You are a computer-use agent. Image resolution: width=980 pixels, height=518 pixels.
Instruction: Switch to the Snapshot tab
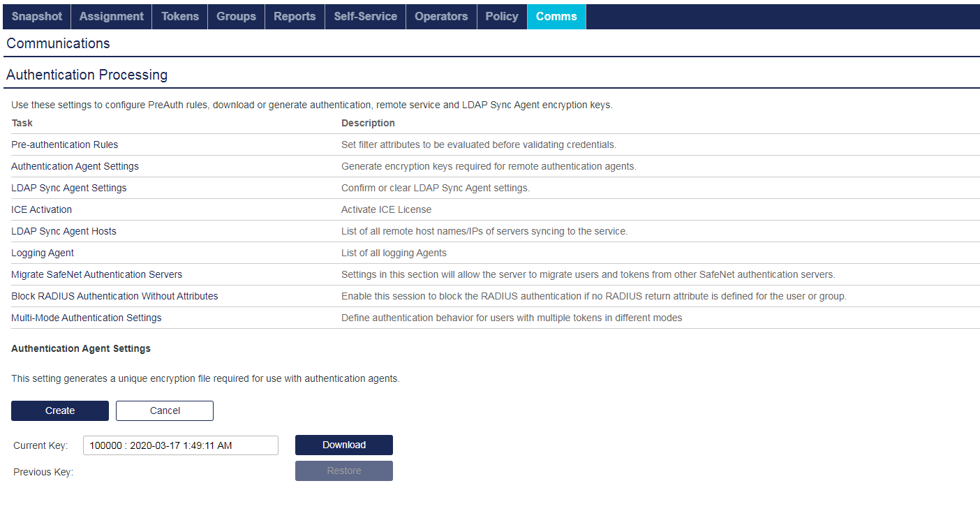[x=36, y=16]
